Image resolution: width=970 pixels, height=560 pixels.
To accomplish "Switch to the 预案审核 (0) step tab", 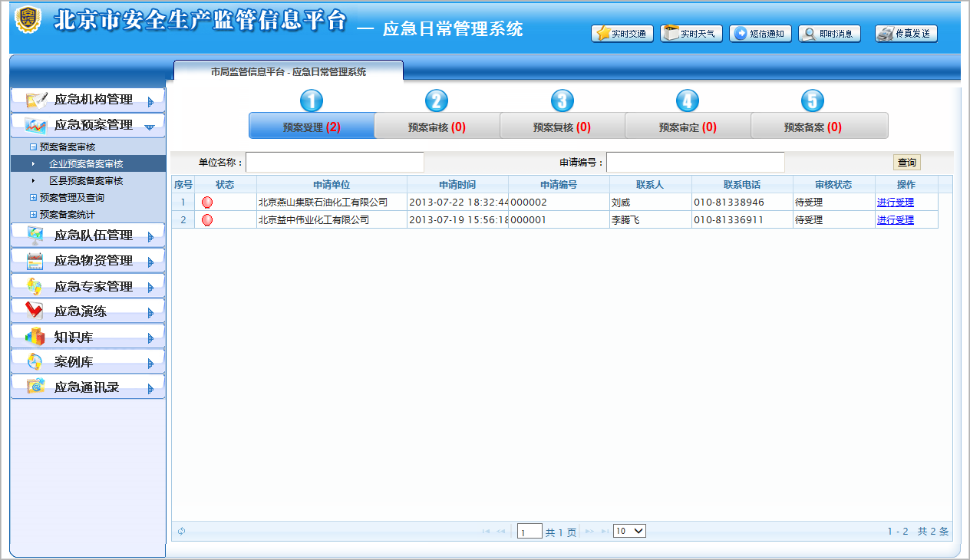I will [437, 127].
